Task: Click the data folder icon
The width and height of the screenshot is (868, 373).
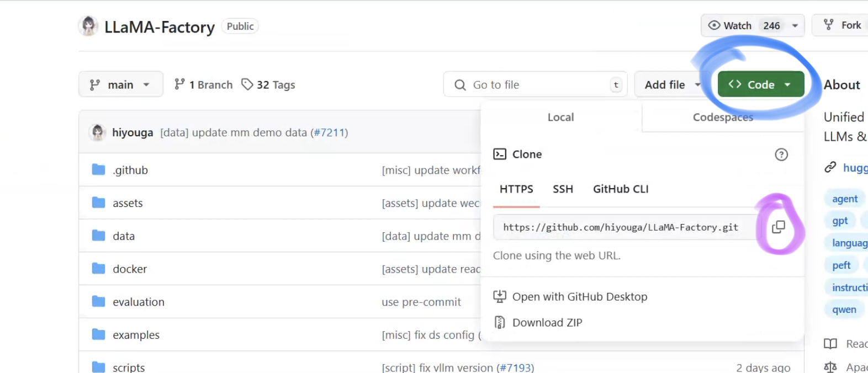Action: click(99, 236)
